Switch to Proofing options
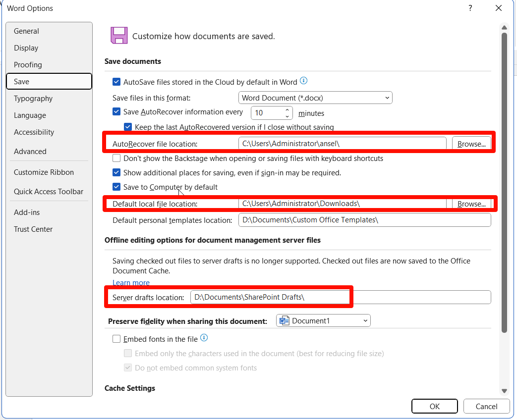 49,64
